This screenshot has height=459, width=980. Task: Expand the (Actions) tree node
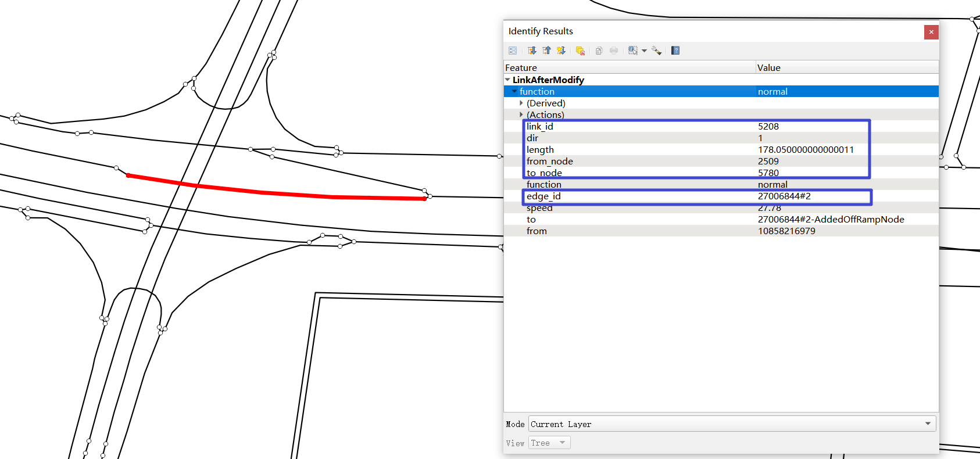(x=521, y=114)
